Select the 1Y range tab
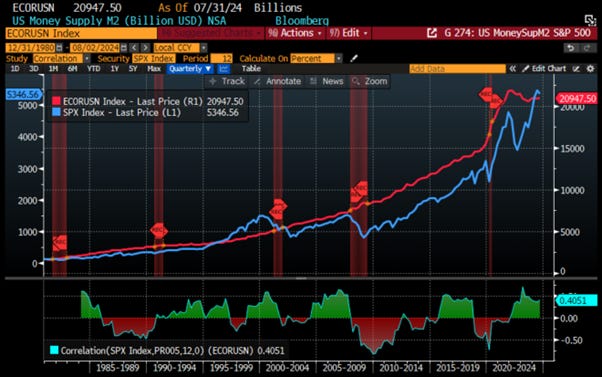This screenshot has width=602, height=377. click(x=114, y=69)
